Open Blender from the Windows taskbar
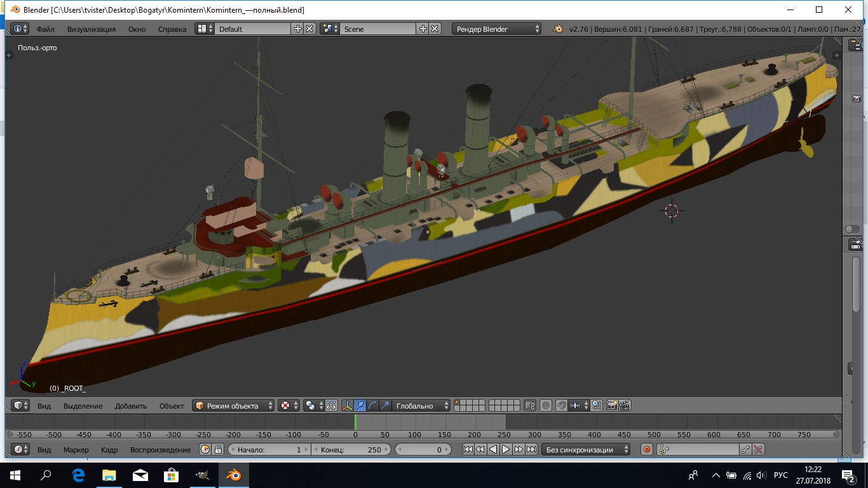The height and width of the screenshot is (488, 868). point(233,475)
